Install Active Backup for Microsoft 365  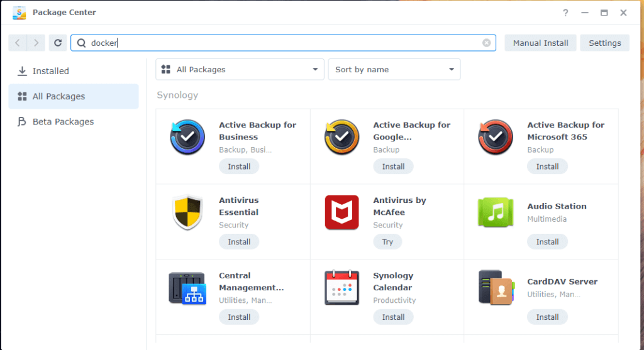pos(547,167)
